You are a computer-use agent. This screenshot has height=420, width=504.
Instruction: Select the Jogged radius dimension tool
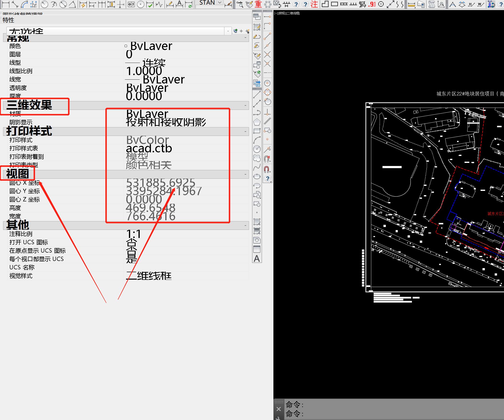[54, 4]
